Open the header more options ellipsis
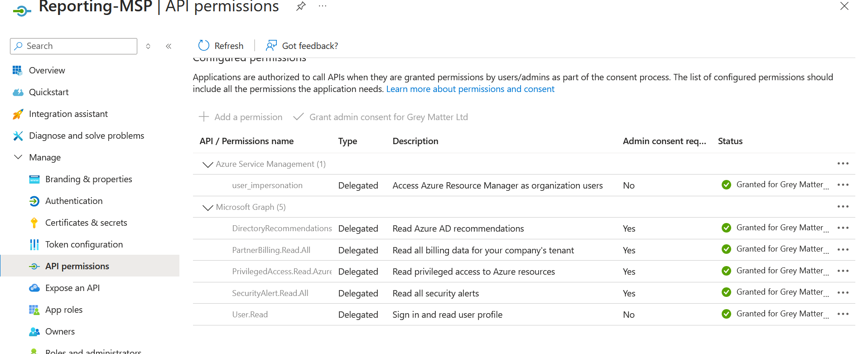 tap(323, 6)
